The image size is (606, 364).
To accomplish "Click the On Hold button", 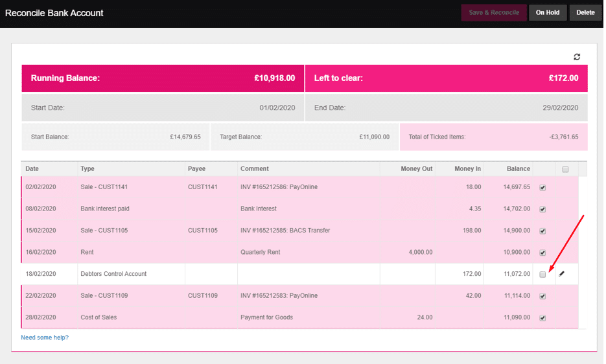I will (x=548, y=12).
